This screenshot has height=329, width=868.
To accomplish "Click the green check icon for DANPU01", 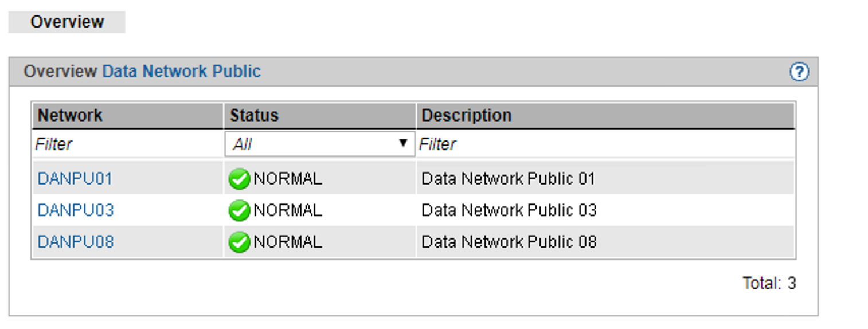I will click(x=239, y=179).
